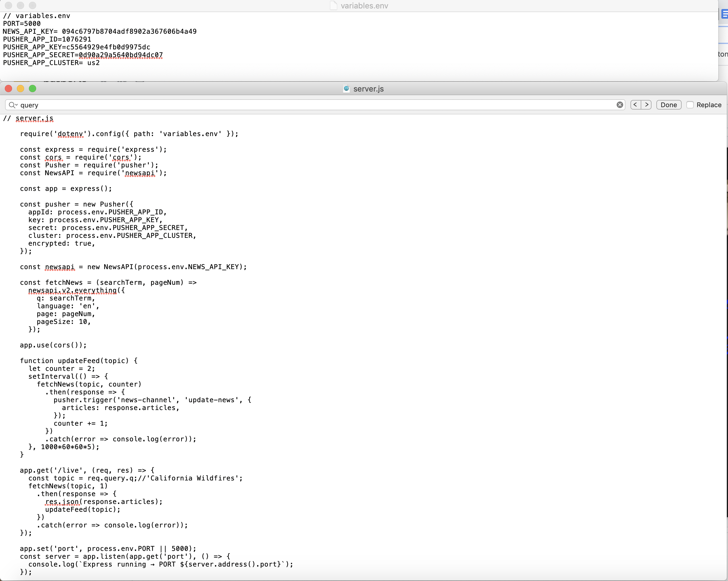Viewport: 728px width, 581px height.
Task: Jump to next search match
Action: click(646, 105)
